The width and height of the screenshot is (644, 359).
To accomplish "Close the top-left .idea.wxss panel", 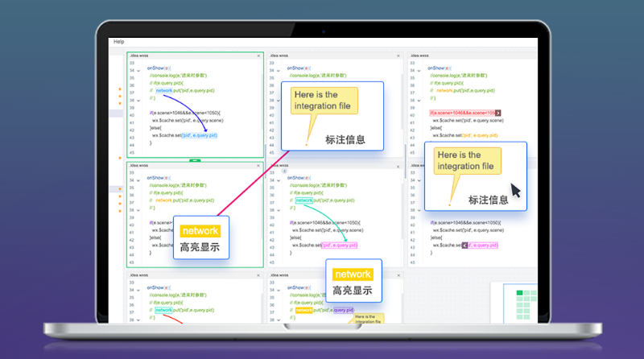I will (x=258, y=56).
